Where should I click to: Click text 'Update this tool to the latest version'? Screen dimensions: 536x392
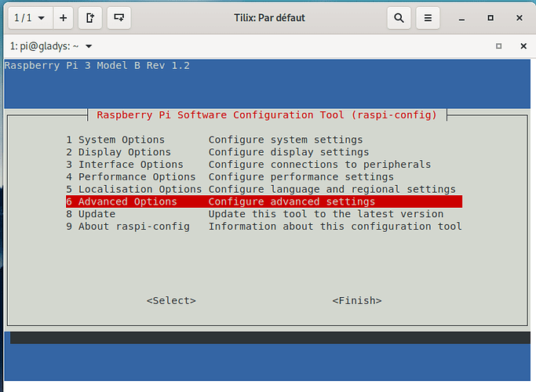(326, 214)
